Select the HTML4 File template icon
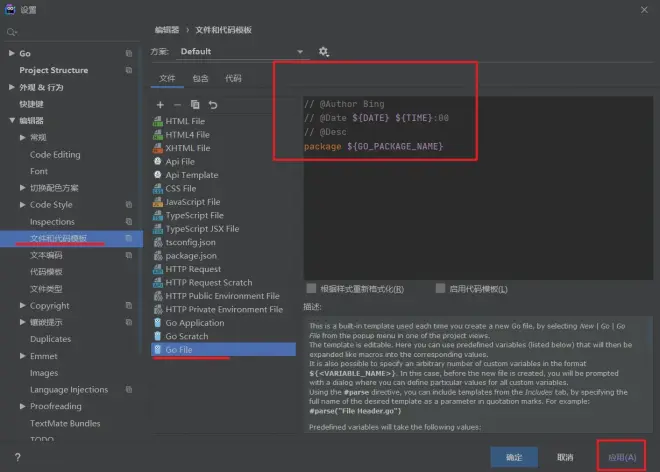The height and width of the screenshot is (472, 660). point(158,135)
